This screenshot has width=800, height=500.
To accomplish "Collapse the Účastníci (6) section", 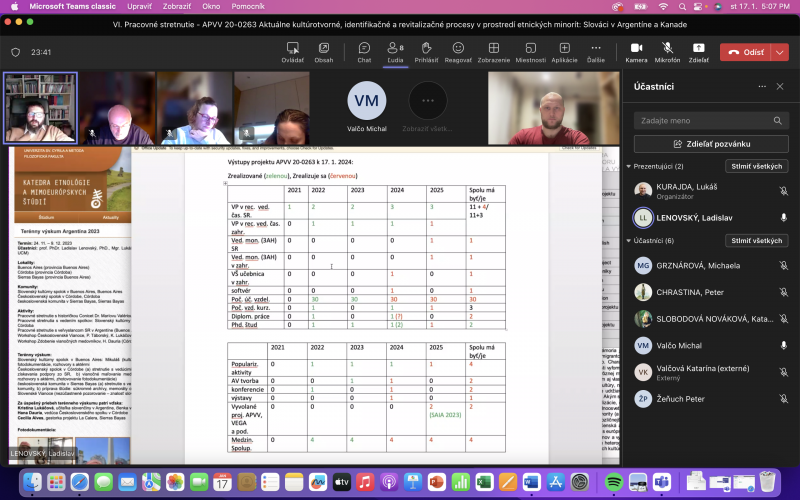I will [629, 241].
